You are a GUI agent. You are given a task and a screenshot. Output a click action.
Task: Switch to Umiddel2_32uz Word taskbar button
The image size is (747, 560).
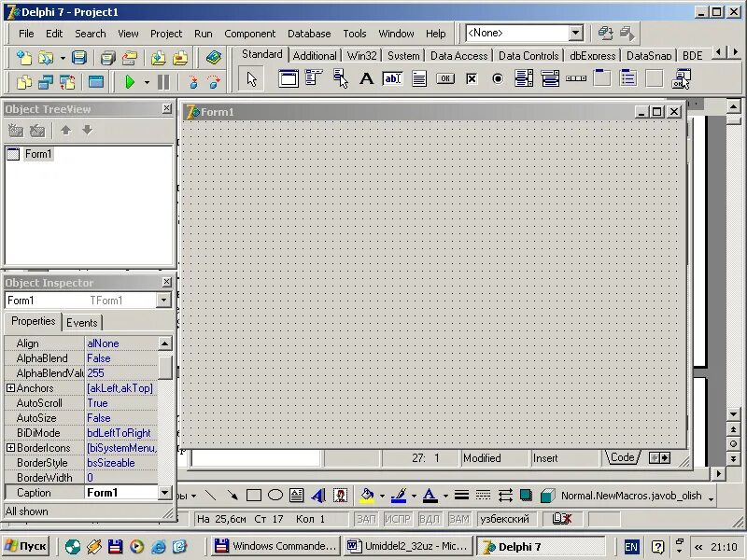click(408, 546)
